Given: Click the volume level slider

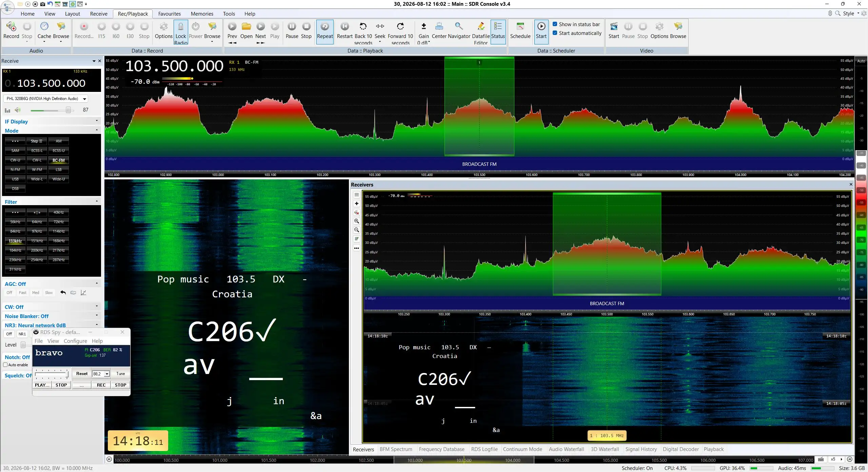Looking at the screenshot, I should click(x=52, y=110).
